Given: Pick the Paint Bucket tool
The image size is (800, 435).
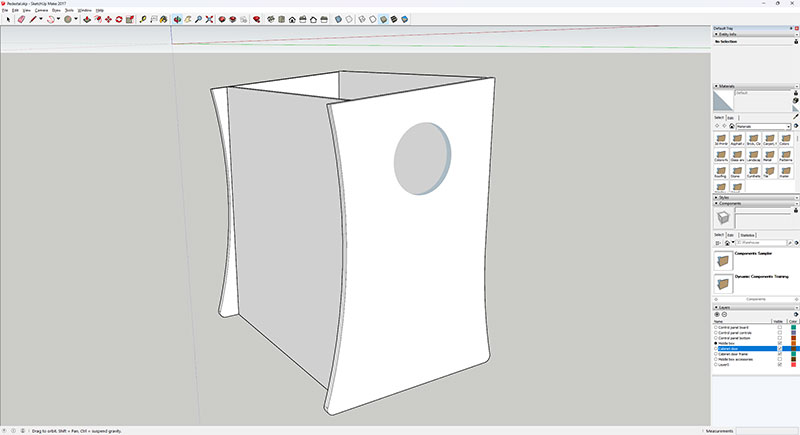Looking at the screenshot, I should 163,19.
